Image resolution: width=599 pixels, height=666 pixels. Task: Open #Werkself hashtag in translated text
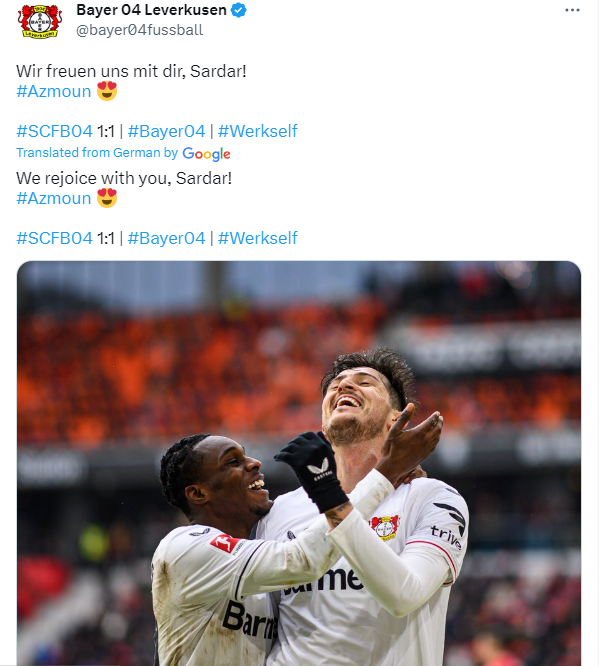pos(257,238)
